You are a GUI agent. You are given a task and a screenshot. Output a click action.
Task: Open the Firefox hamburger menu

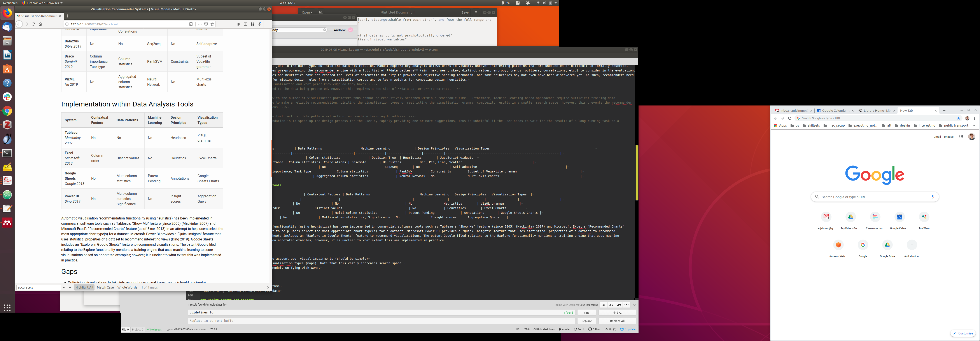268,24
